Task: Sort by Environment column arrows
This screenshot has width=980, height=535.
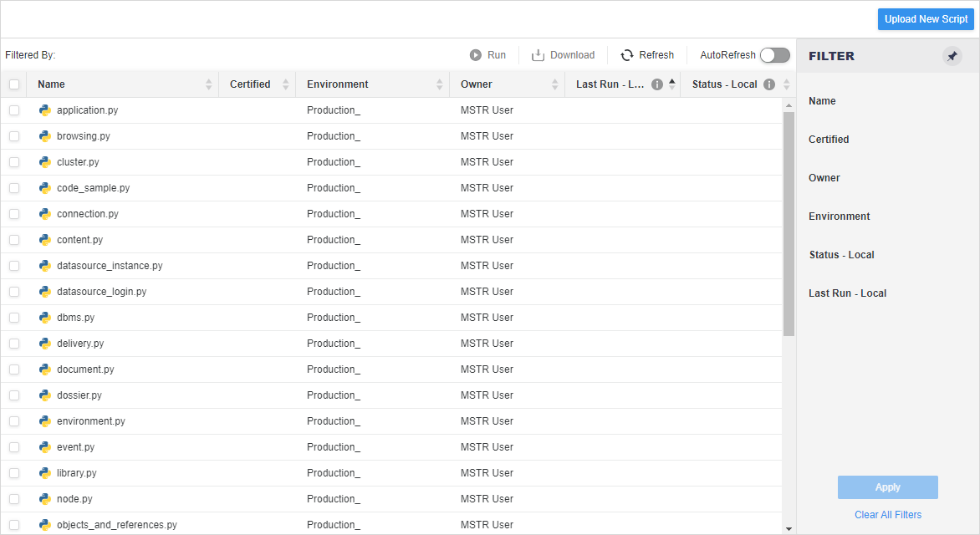Action: 440,84
